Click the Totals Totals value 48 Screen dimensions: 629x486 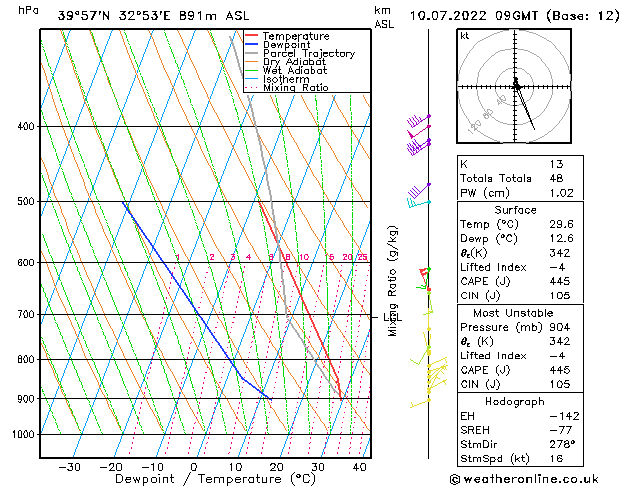coord(556,178)
